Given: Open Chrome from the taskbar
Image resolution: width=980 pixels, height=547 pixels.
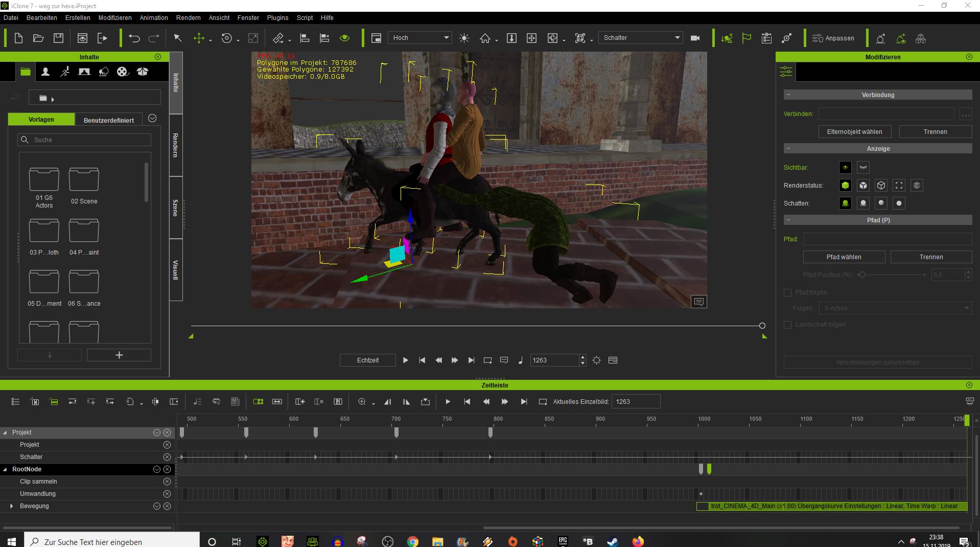Looking at the screenshot, I should pyautogui.click(x=412, y=541).
